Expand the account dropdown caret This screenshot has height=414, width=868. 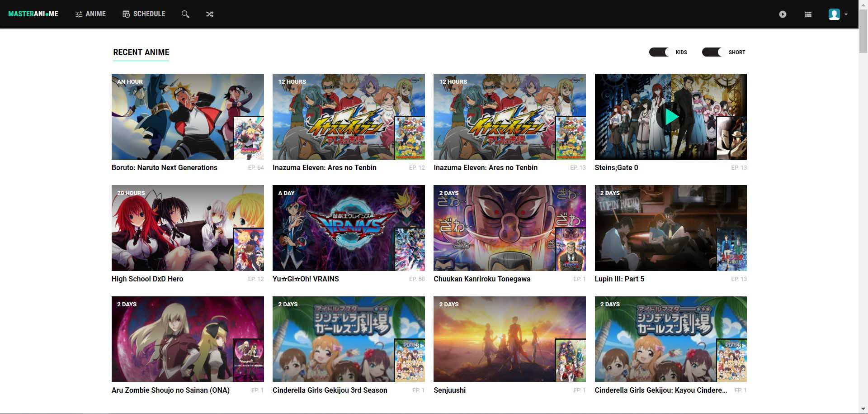point(846,14)
